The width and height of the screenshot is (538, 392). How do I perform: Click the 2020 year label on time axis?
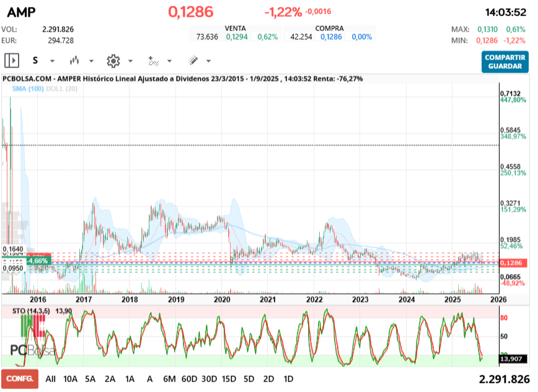(222, 299)
